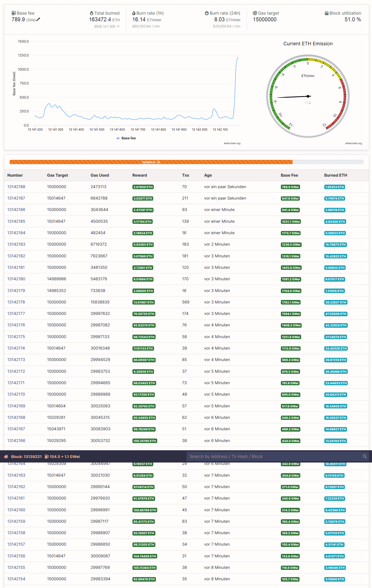
Task: Click the 100.35190 ETH reward badge
Action: coord(145,441)
